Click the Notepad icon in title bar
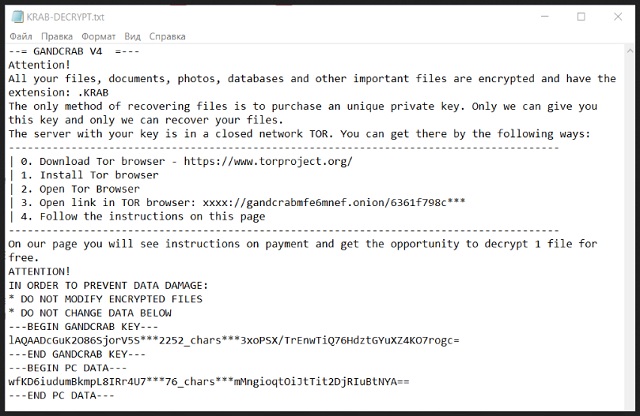640x416 pixels. pyautogui.click(x=18, y=17)
